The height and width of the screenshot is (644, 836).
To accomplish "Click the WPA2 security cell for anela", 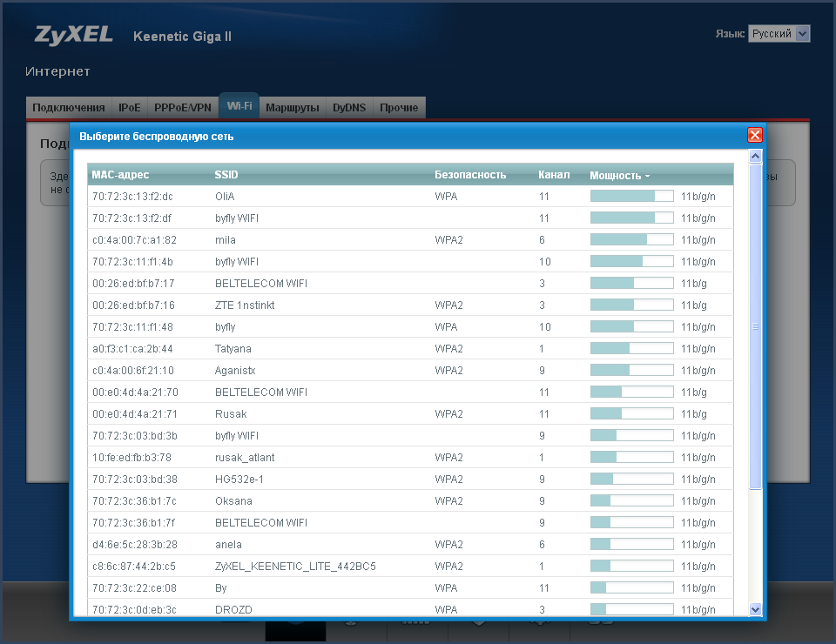I will point(449,545).
